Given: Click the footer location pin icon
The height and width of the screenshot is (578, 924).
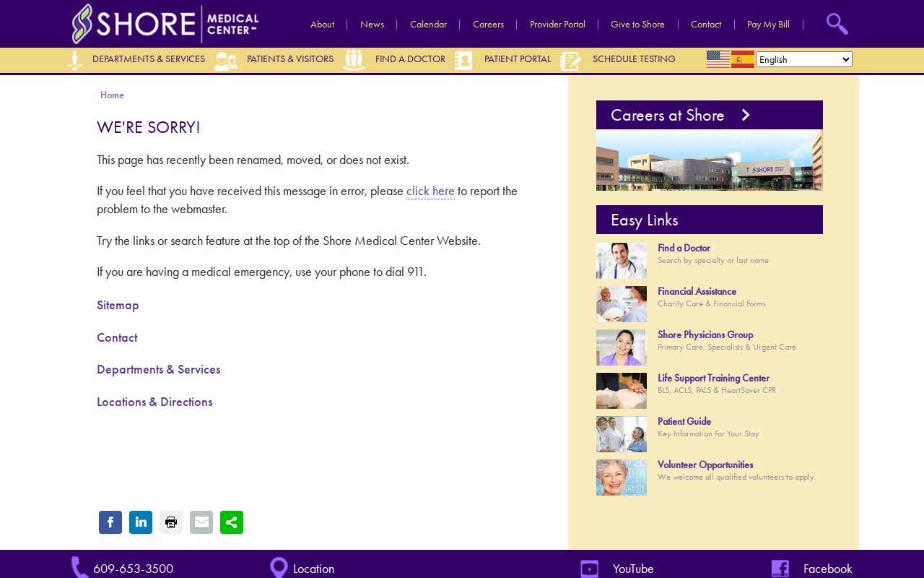Looking at the screenshot, I should coord(279,568).
